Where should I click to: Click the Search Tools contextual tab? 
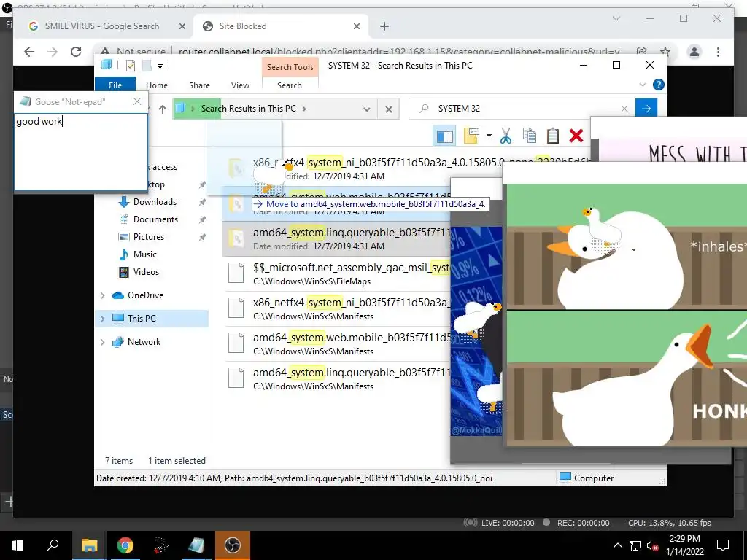(290, 67)
